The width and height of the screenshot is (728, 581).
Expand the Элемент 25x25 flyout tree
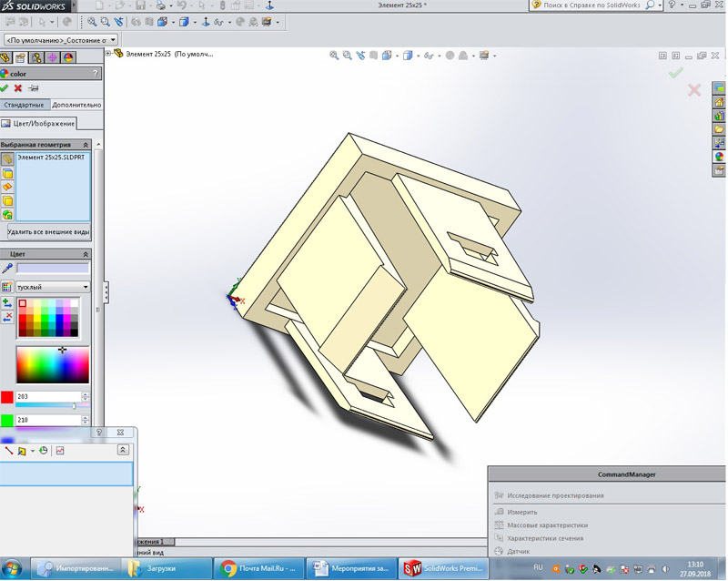pos(108,54)
